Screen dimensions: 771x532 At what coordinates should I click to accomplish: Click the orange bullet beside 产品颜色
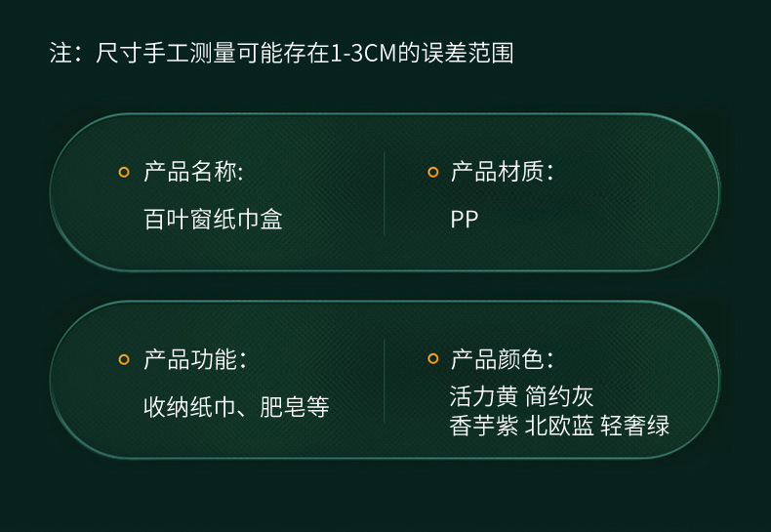(x=433, y=359)
